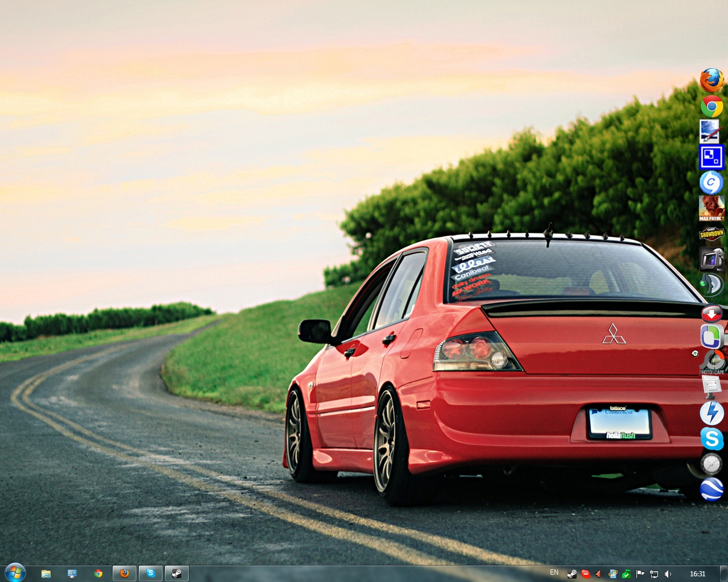Image resolution: width=728 pixels, height=582 pixels.
Task: Launch the blue circular C converter icon
Action: pos(711,183)
